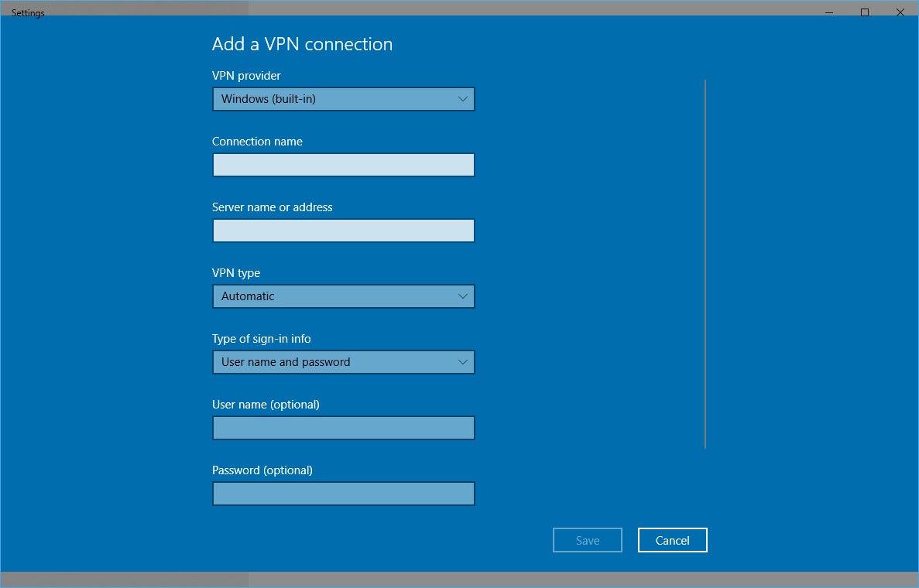Click the sign-in info chevron arrow
Image resolution: width=919 pixels, height=588 pixels.
462,362
